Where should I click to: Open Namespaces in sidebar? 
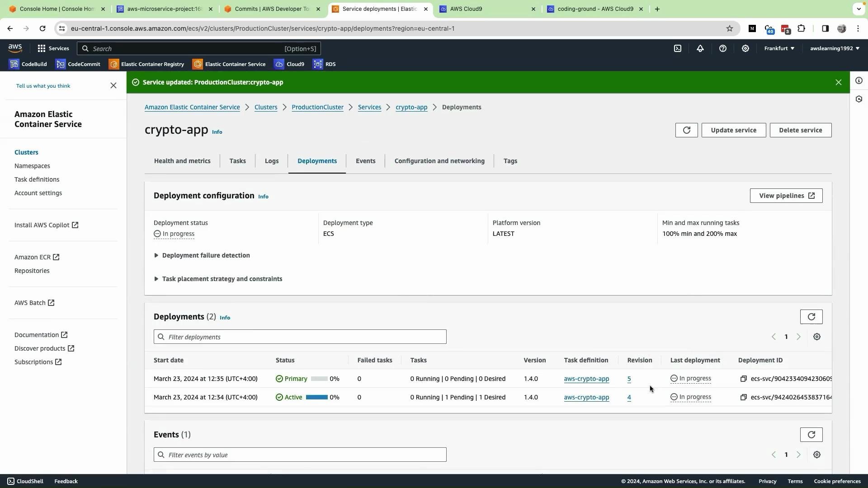tap(32, 166)
